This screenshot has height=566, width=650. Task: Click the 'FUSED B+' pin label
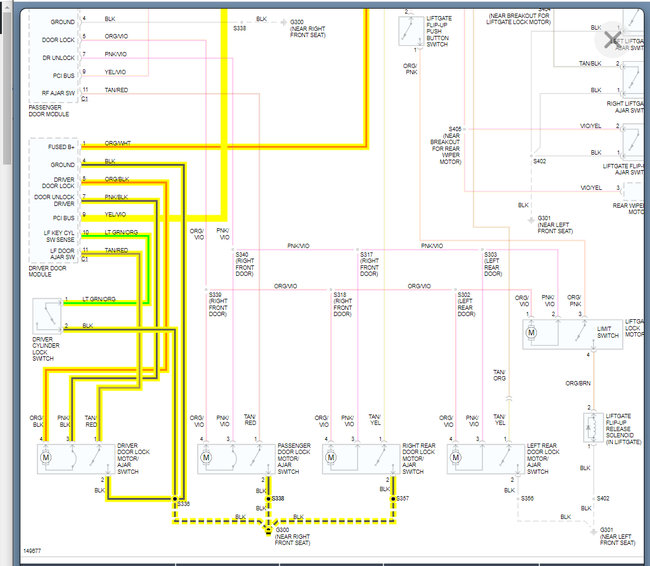click(61, 147)
